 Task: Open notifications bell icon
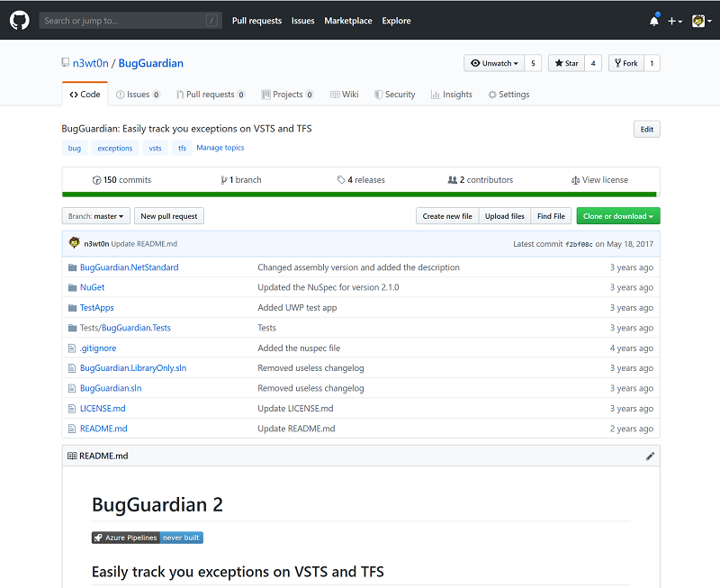[x=654, y=21]
